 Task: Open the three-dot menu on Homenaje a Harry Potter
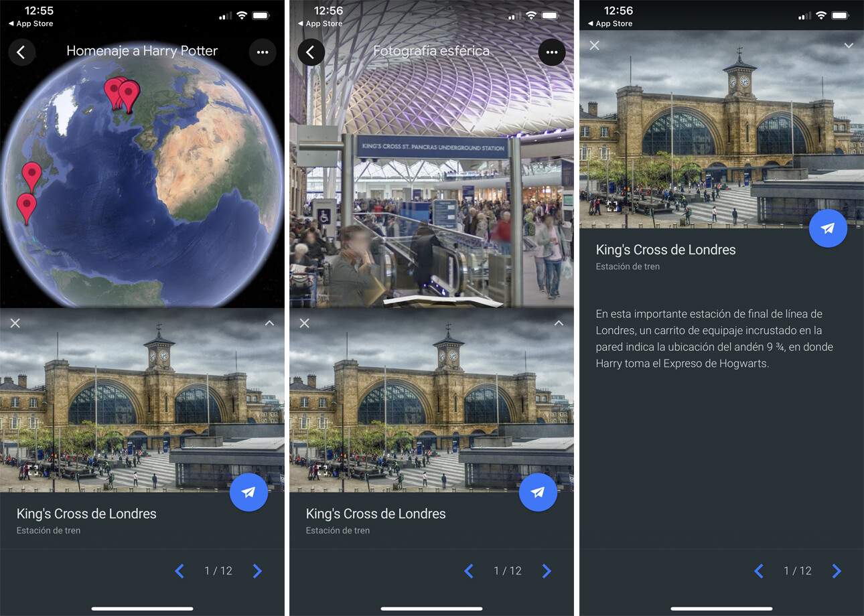click(262, 52)
